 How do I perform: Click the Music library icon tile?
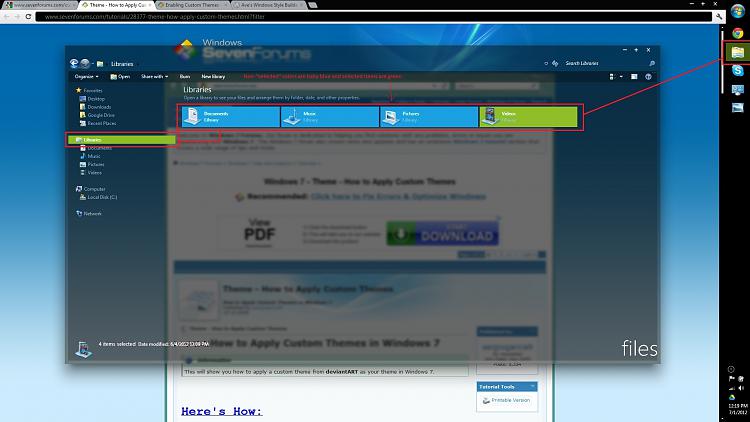292,117
